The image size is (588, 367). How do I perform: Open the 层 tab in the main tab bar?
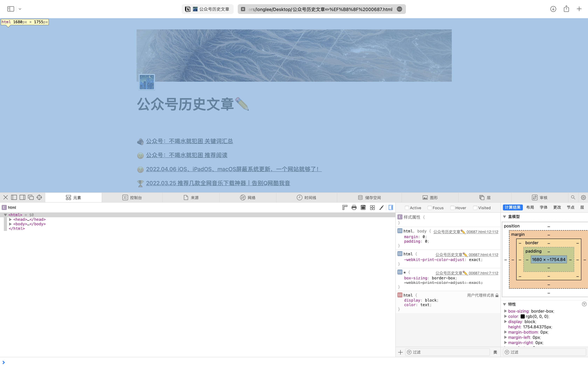pos(485,197)
